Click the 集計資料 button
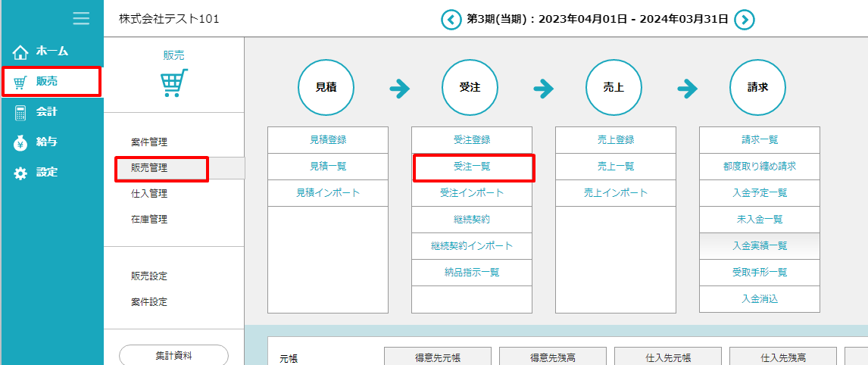The height and width of the screenshot is (365, 868). 173,355
